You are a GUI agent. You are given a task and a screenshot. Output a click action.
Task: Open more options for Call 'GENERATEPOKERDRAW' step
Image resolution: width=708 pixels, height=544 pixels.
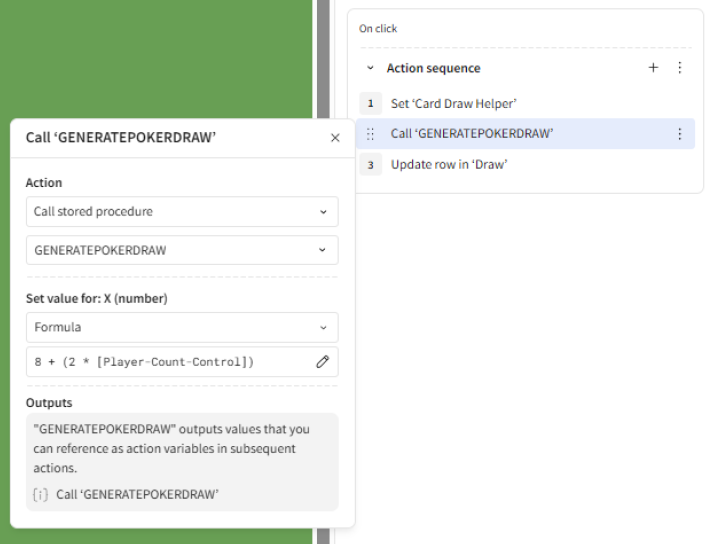coord(680,134)
